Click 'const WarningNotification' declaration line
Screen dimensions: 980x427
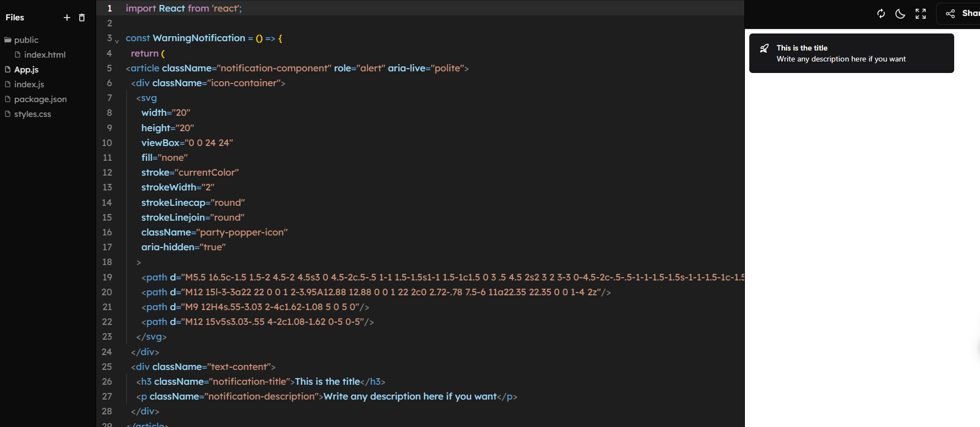point(204,38)
